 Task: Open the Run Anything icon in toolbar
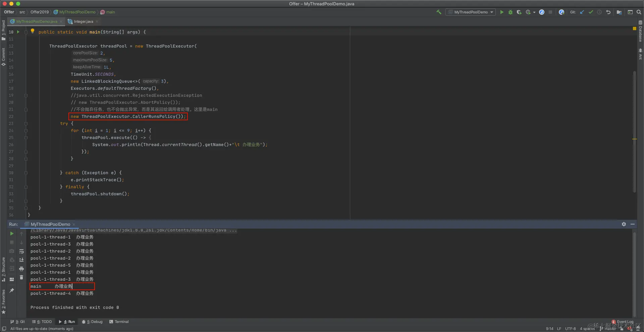tap(630, 12)
